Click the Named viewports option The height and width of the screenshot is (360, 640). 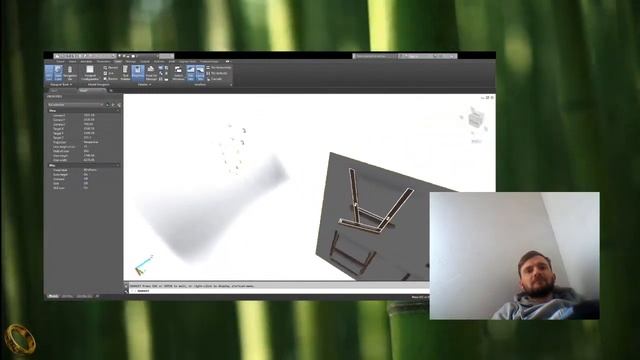111,68
